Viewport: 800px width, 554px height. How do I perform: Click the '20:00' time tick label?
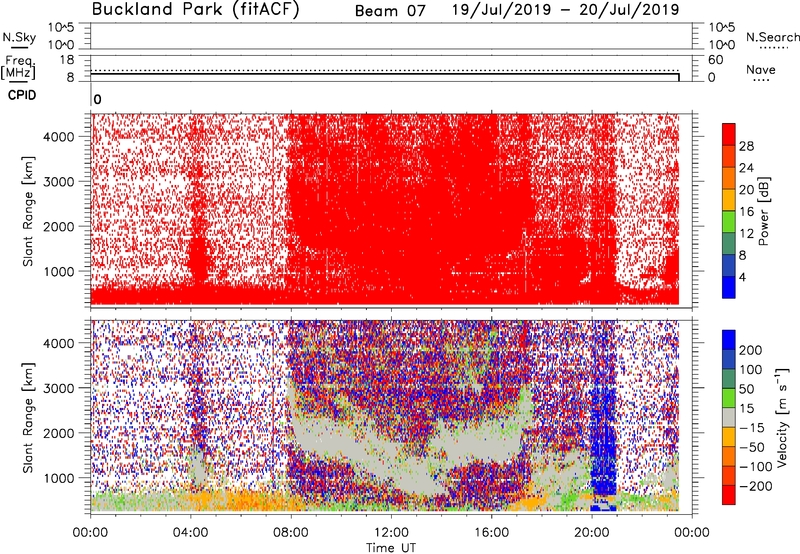coord(592,533)
